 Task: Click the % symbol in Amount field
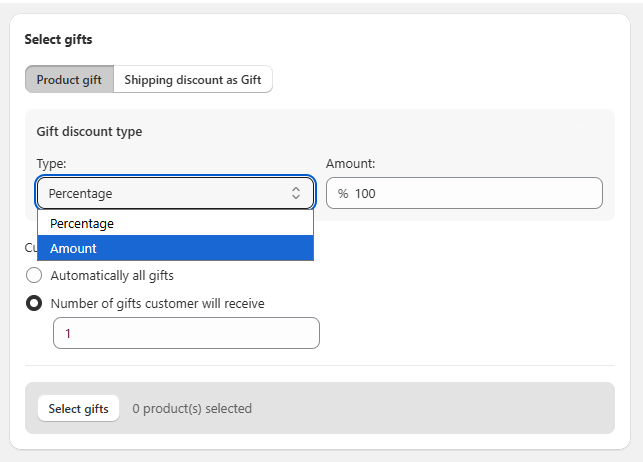tap(343, 193)
